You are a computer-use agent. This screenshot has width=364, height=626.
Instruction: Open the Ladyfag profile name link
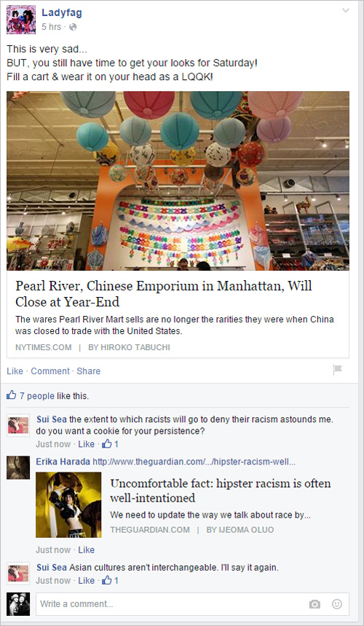tap(62, 13)
